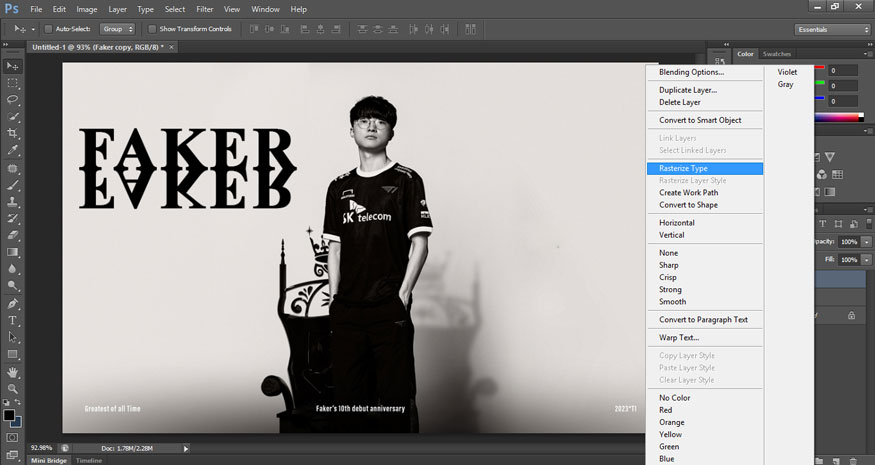This screenshot has width=875, height=465.
Task: Toggle Quick Mask mode
Action: pyautogui.click(x=12, y=438)
